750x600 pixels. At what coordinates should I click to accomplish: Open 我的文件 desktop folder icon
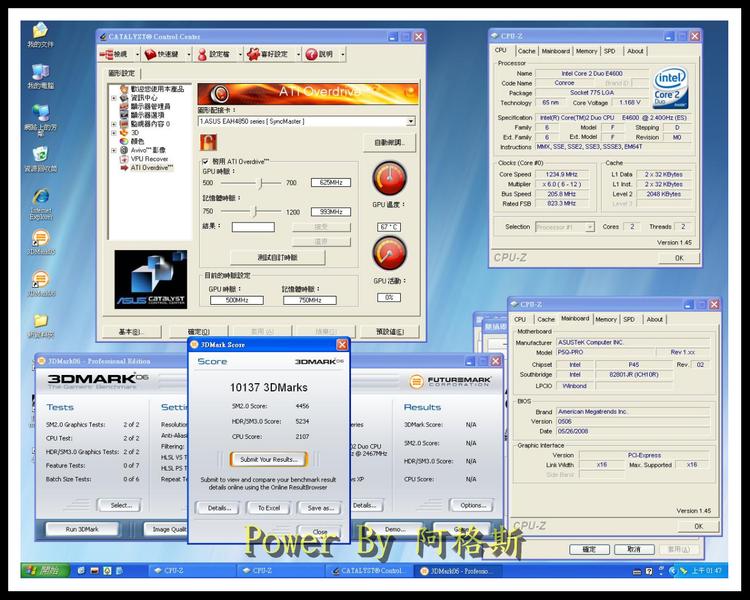tap(40, 35)
